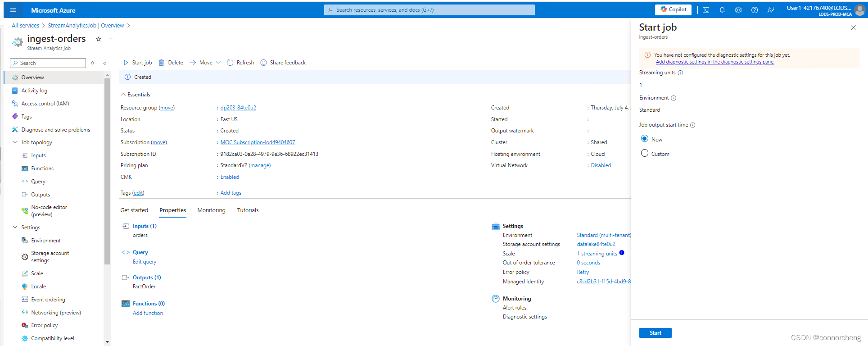Switch to the Get started tab
Screen dimensions: 868x346
134,210
